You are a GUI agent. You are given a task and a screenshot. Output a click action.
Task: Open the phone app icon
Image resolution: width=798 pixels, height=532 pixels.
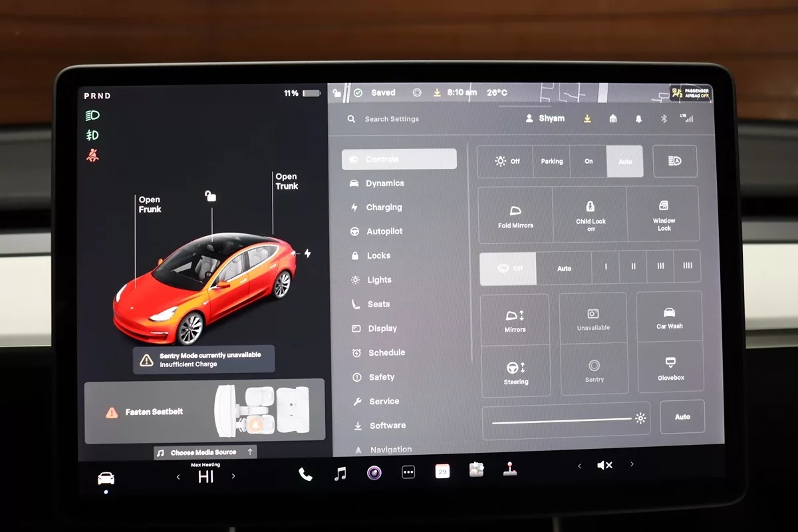click(x=305, y=474)
